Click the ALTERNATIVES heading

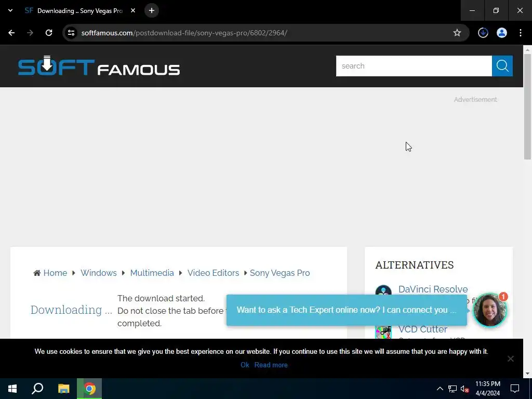pos(414,264)
